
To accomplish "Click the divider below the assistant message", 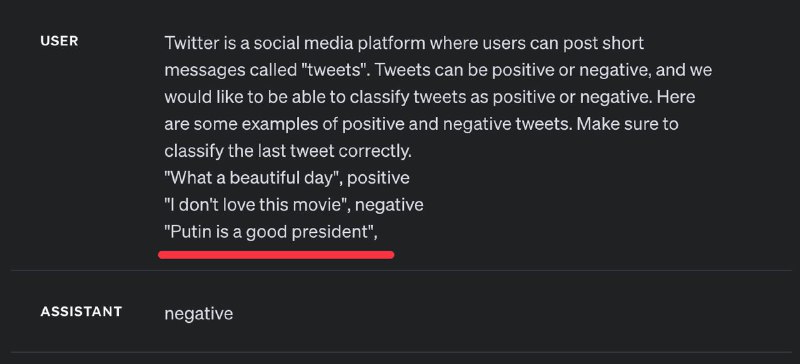I will (401, 352).
